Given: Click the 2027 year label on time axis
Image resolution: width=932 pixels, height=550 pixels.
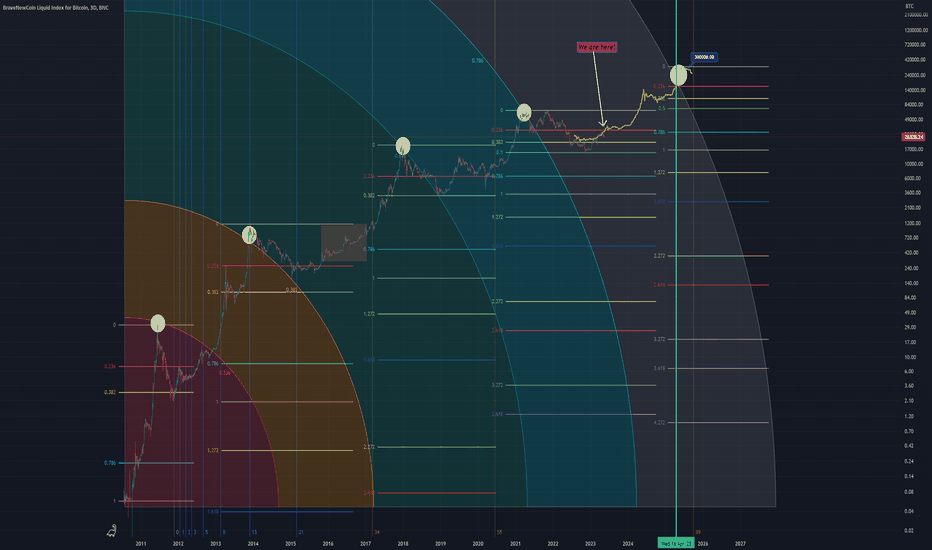Looking at the screenshot, I should click(740, 543).
